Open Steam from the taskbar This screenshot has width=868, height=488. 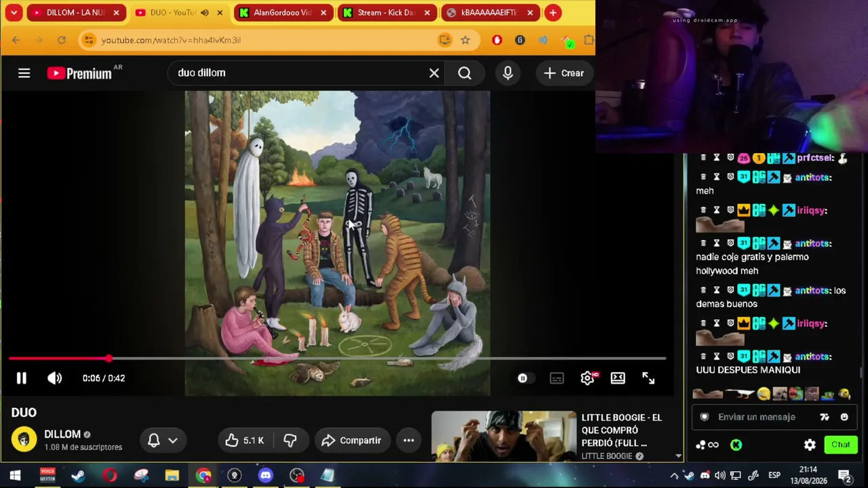(78, 475)
